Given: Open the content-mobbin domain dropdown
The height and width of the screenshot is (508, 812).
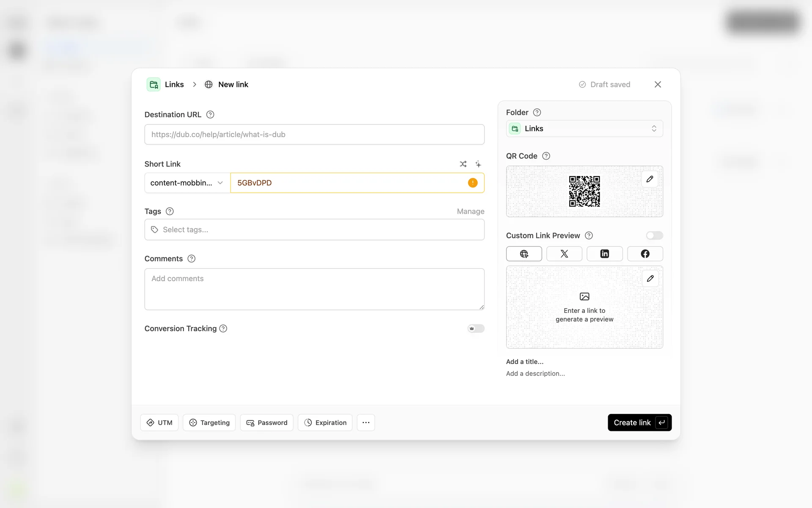Looking at the screenshot, I should click(x=187, y=183).
